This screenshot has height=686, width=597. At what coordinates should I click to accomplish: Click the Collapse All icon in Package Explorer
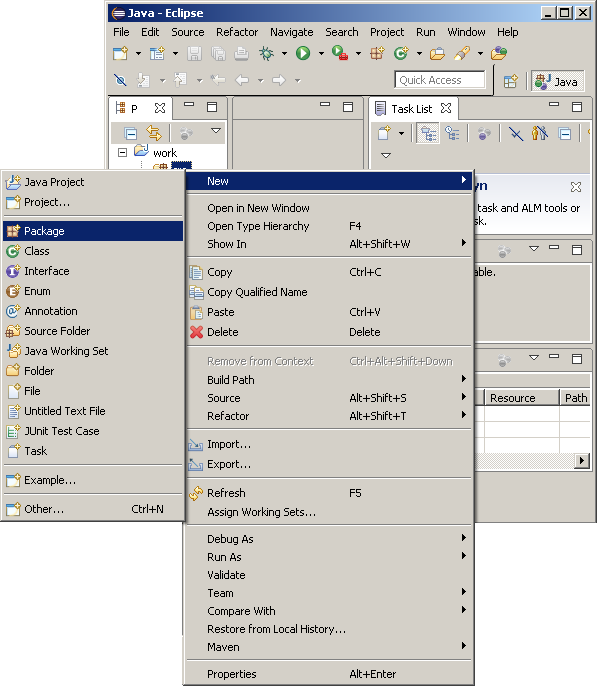coord(130,133)
